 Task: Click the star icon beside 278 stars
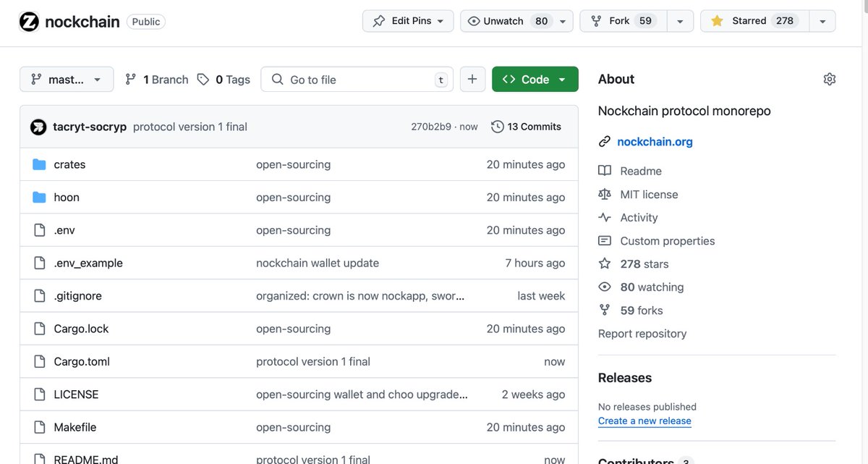605,263
